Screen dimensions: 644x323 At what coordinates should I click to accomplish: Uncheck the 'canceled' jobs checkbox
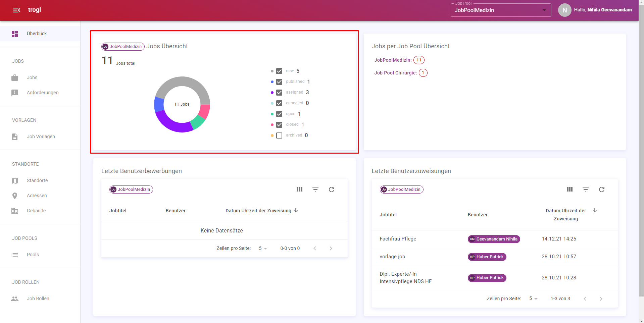click(279, 103)
